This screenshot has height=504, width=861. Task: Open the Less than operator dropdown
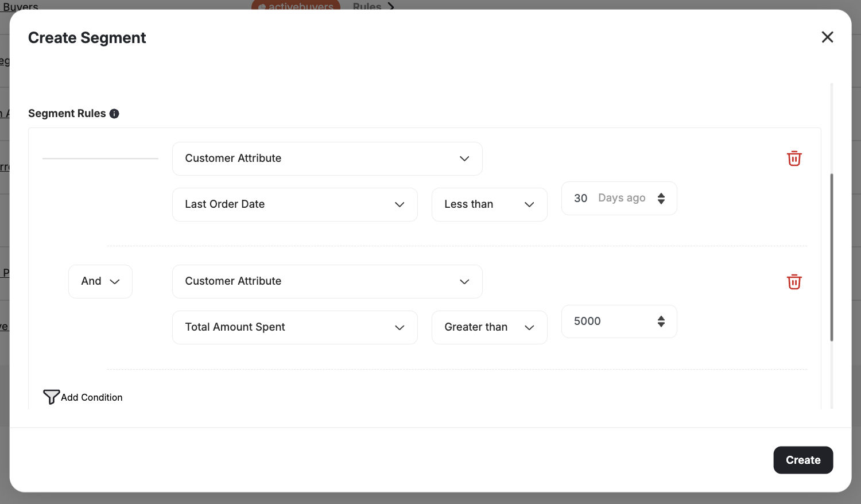[490, 204]
